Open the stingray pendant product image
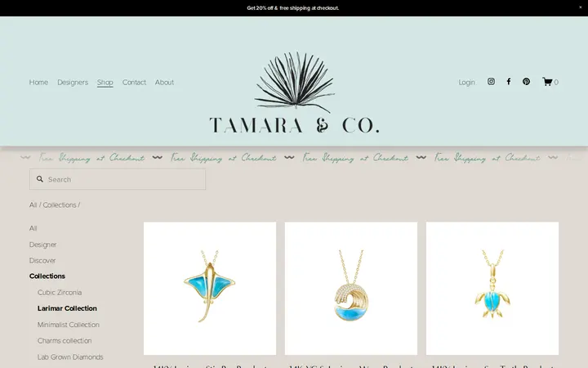The height and width of the screenshot is (368, 588). click(x=210, y=288)
